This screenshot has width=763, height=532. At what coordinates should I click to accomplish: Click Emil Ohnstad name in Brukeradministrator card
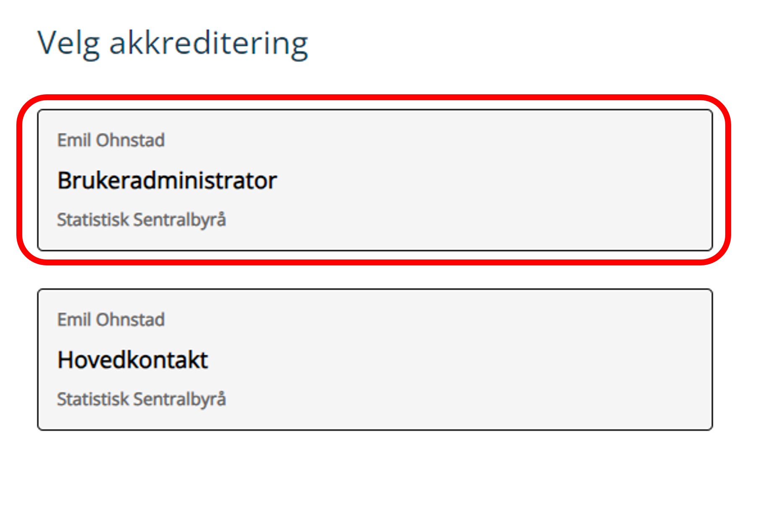tap(111, 140)
